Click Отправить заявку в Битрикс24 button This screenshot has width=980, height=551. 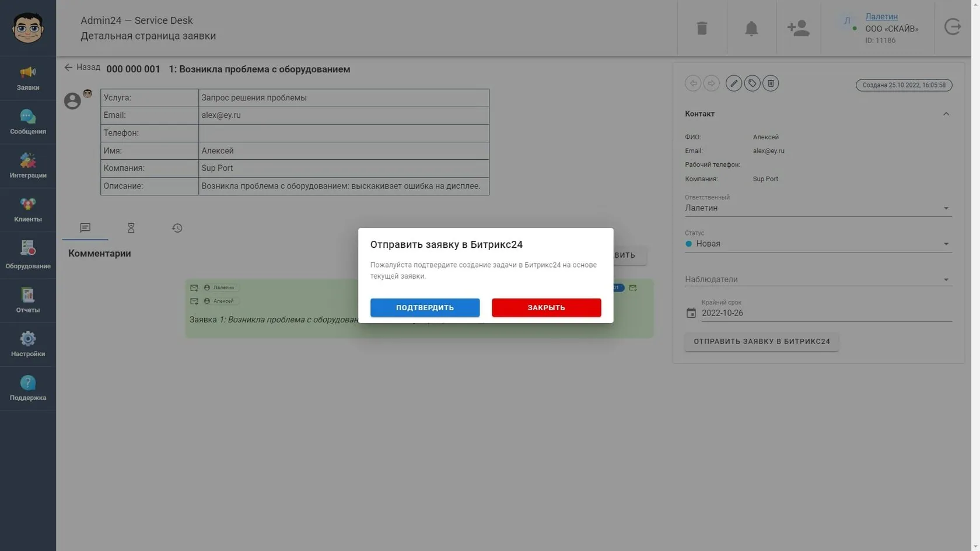(x=761, y=341)
